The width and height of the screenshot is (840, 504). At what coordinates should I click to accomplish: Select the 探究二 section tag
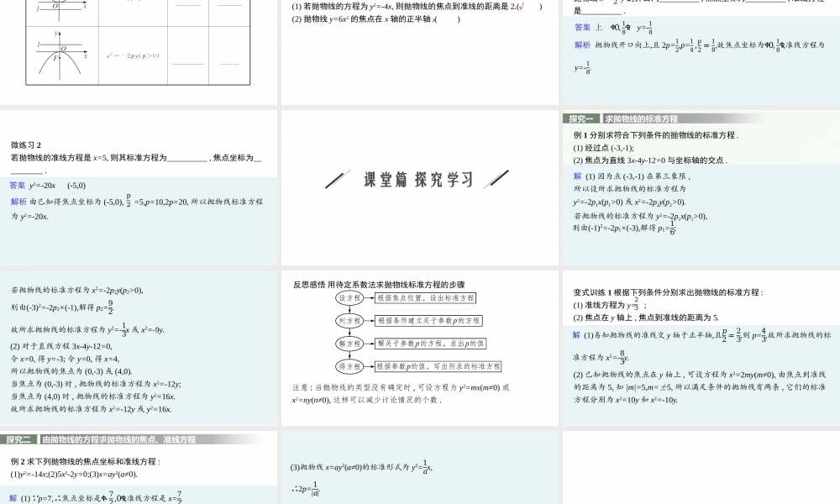[18, 439]
